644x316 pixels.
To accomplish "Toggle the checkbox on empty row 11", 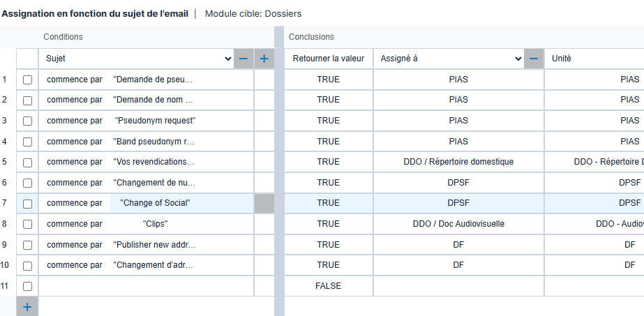I will coord(27,286).
